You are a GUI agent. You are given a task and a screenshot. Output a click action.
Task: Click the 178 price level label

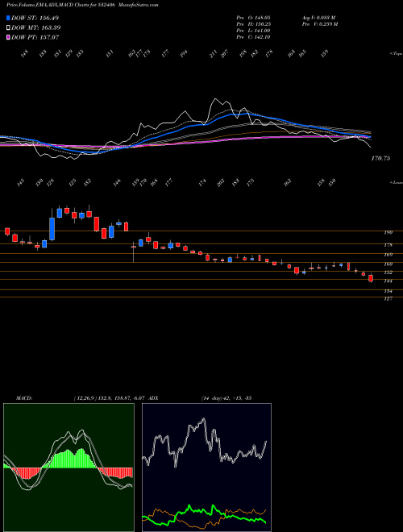coord(388,245)
